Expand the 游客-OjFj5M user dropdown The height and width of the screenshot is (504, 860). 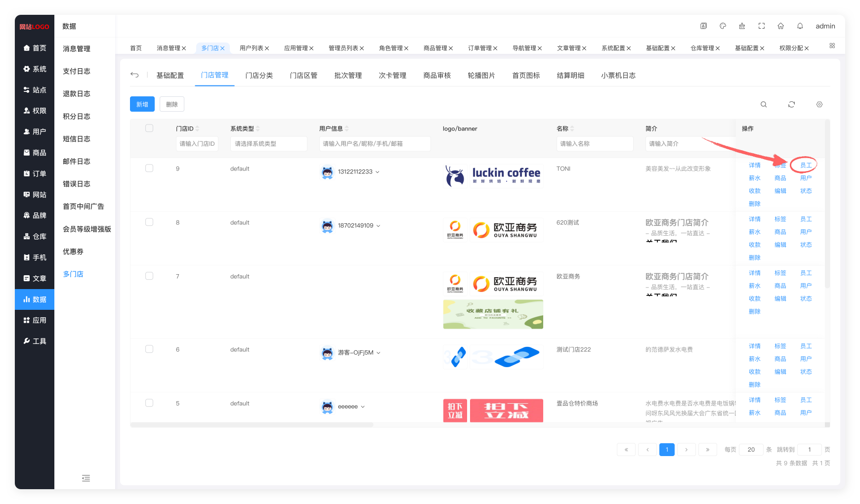(x=379, y=353)
